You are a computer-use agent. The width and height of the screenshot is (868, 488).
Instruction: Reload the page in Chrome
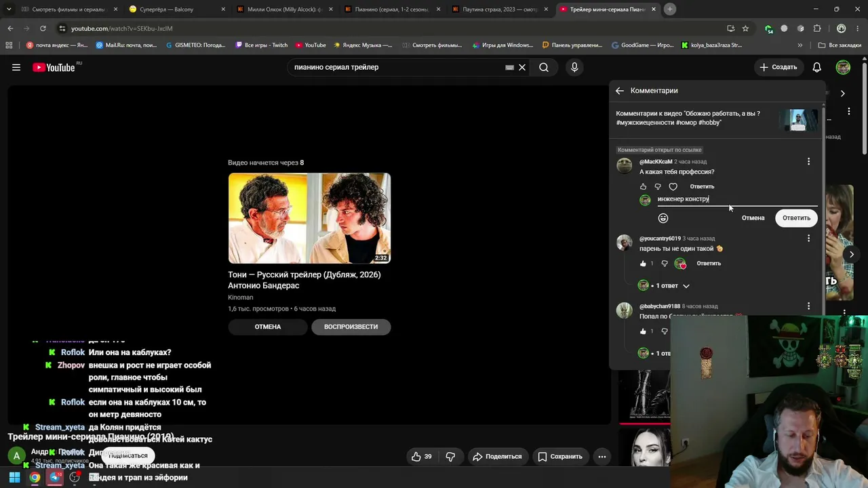pyautogui.click(x=43, y=28)
